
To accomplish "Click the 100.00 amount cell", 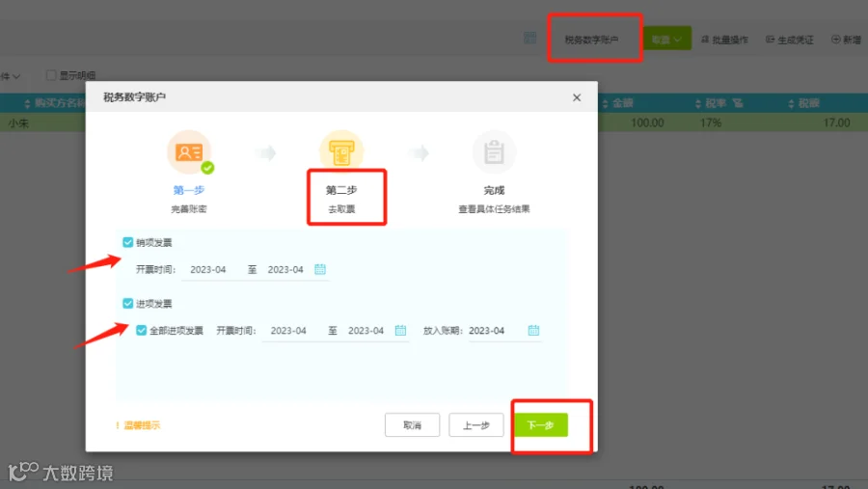I will 647,122.
